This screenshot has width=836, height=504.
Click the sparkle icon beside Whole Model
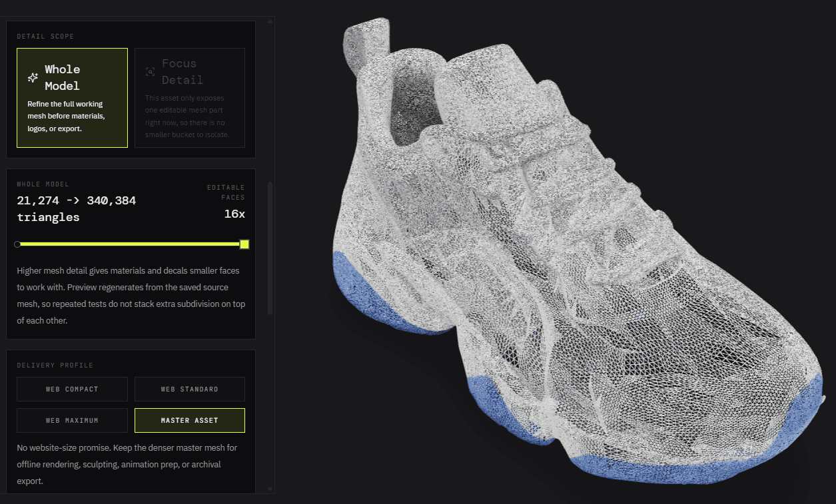tap(33, 78)
